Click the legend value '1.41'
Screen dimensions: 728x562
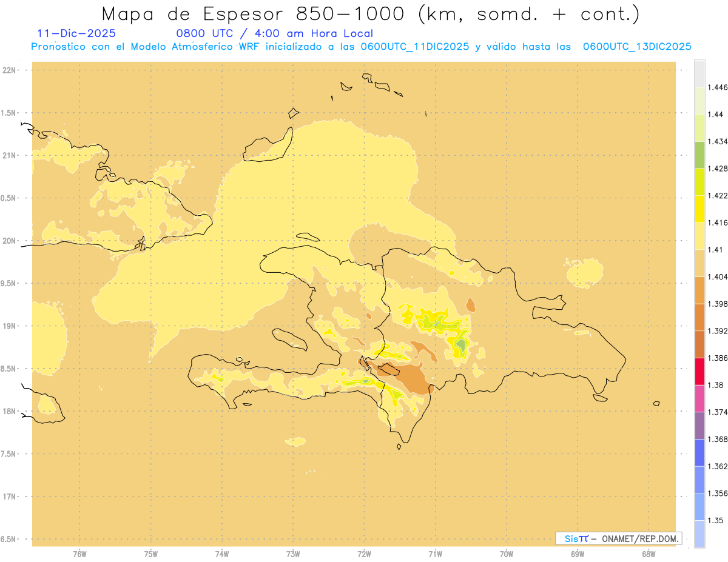pyautogui.click(x=716, y=250)
